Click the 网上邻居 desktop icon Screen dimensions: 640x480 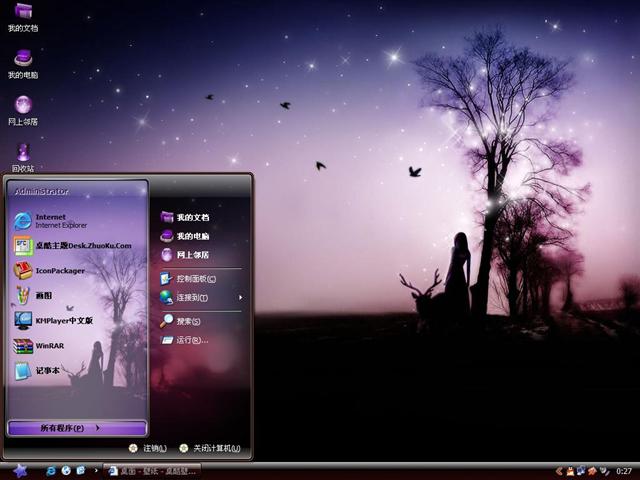(x=23, y=105)
